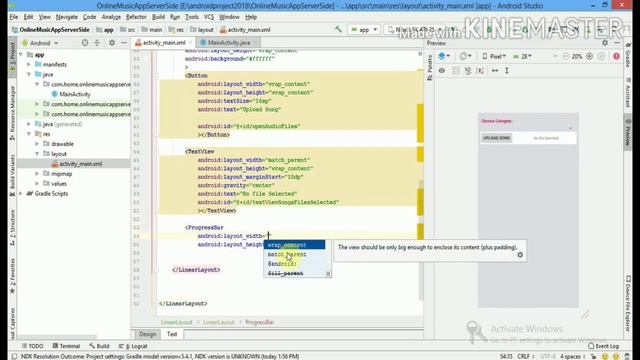Click the eye view options icon in Preview
Image resolution: width=640 pixels, height=360 pixels.
tap(442, 71)
